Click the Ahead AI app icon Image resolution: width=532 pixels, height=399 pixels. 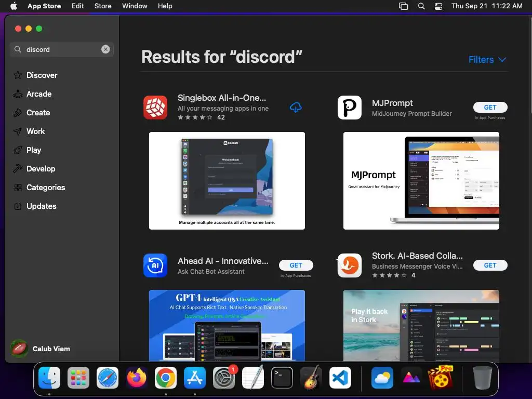pyautogui.click(x=155, y=265)
